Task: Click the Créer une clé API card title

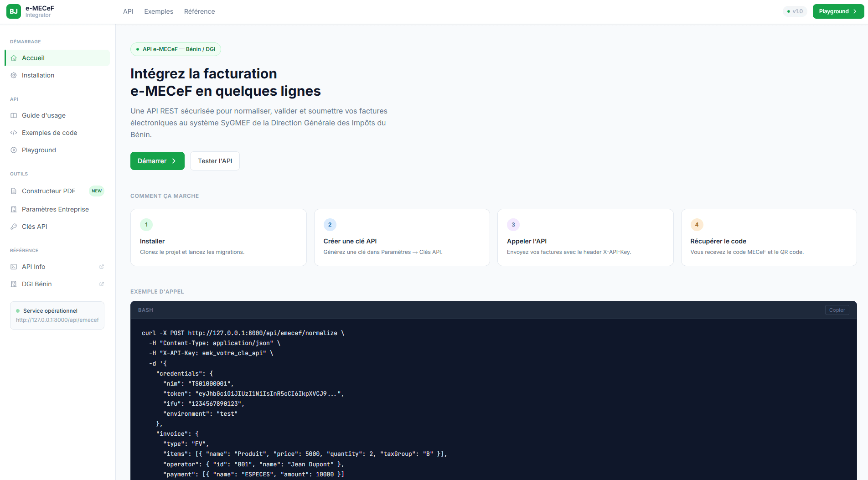Action: pos(350,241)
